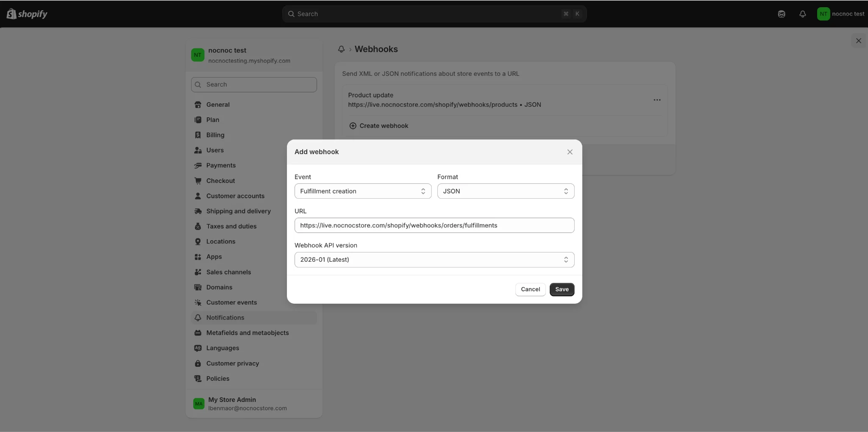Click the webhook URL input field
The image size is (868, 432).
coord(434,225)
